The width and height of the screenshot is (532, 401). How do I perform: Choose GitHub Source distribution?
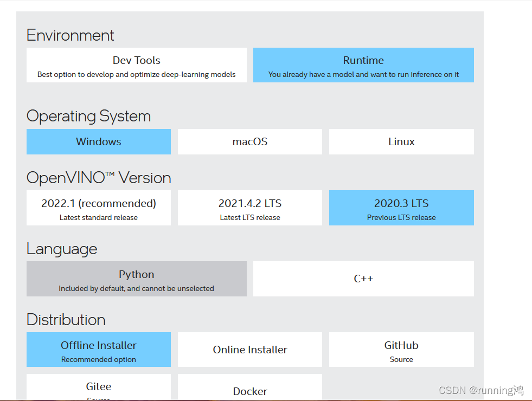tap(401, 350)
